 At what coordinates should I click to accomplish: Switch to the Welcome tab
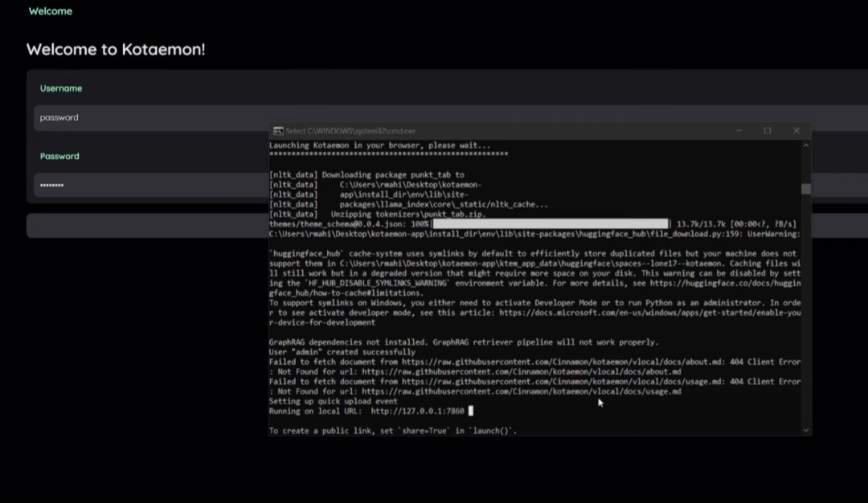(x=50, y=10)
